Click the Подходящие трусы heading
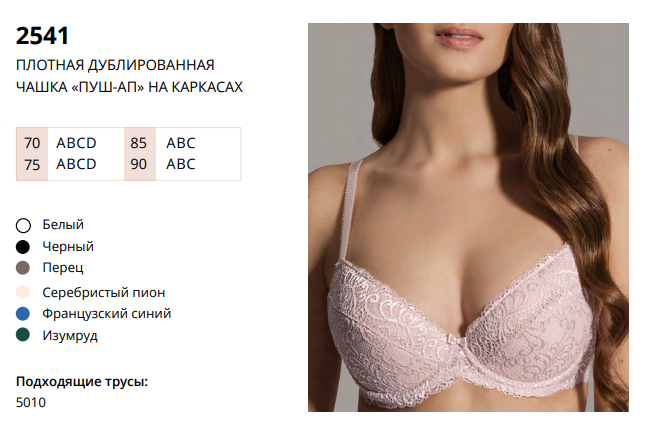The image size is (654, 437). click(82, 382)
